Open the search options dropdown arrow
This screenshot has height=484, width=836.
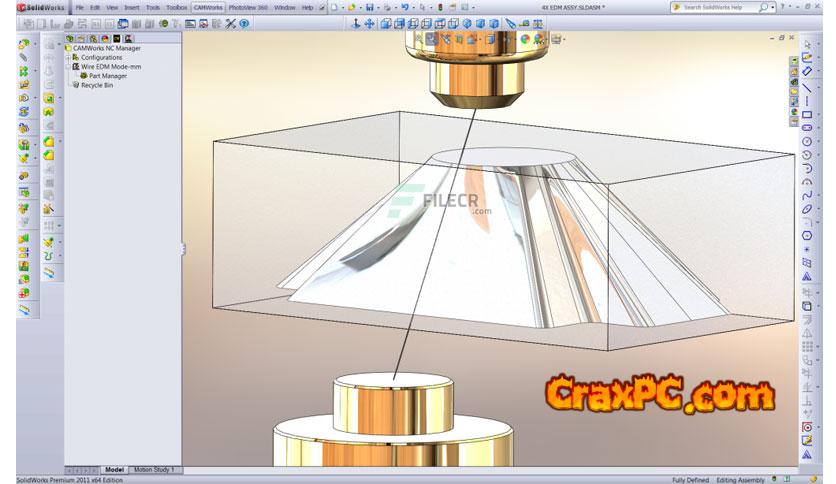(773, 7)
